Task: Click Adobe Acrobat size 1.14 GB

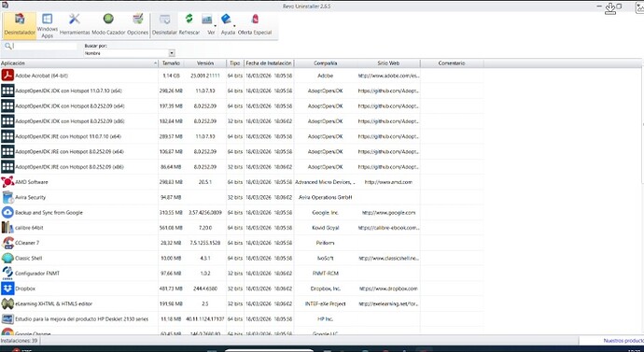Action: (x=172, y=76)
